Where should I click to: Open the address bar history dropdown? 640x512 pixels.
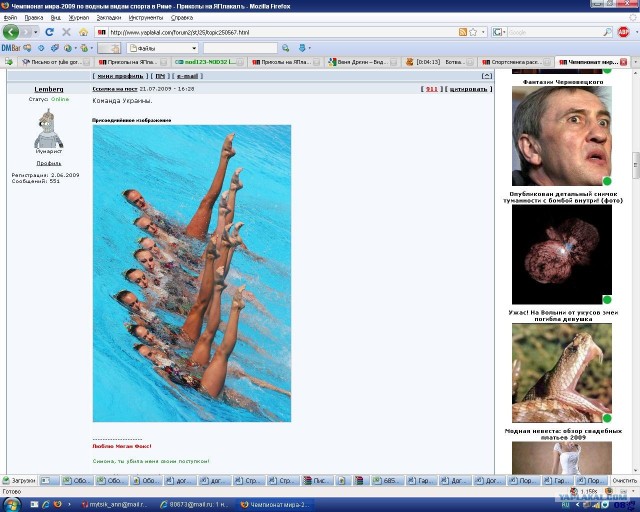point(483,32)
